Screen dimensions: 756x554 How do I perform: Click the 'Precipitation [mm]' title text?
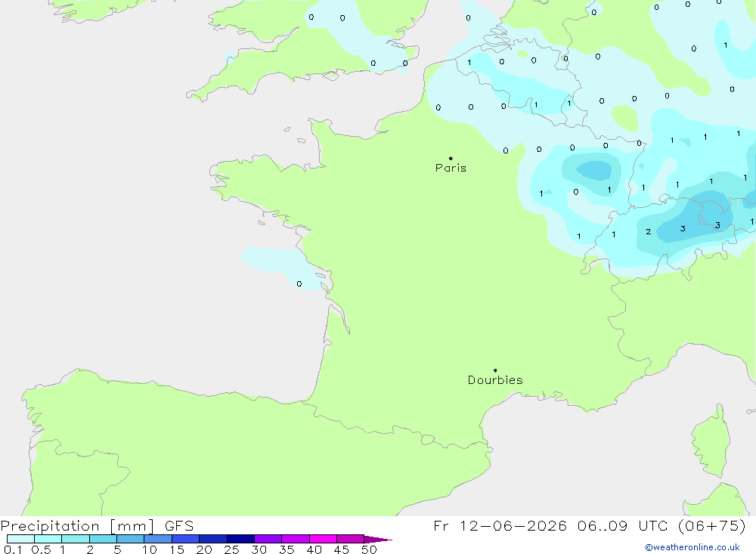coord(77,526)
